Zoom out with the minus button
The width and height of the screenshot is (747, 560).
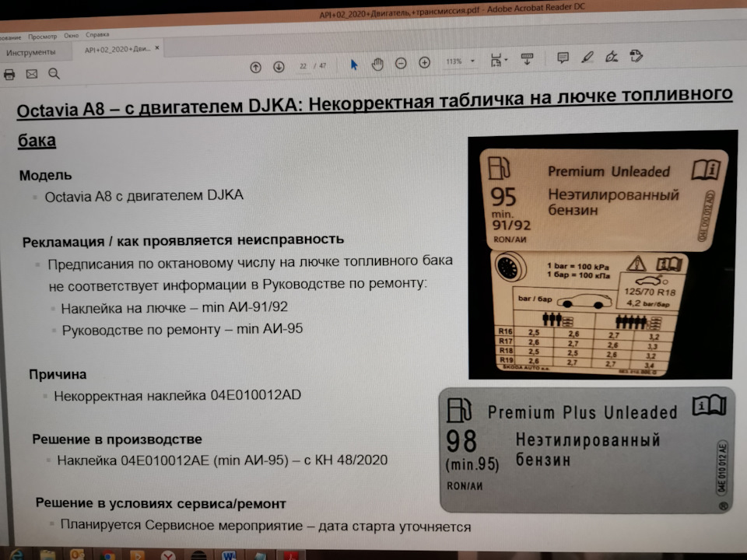coord(402,63)
